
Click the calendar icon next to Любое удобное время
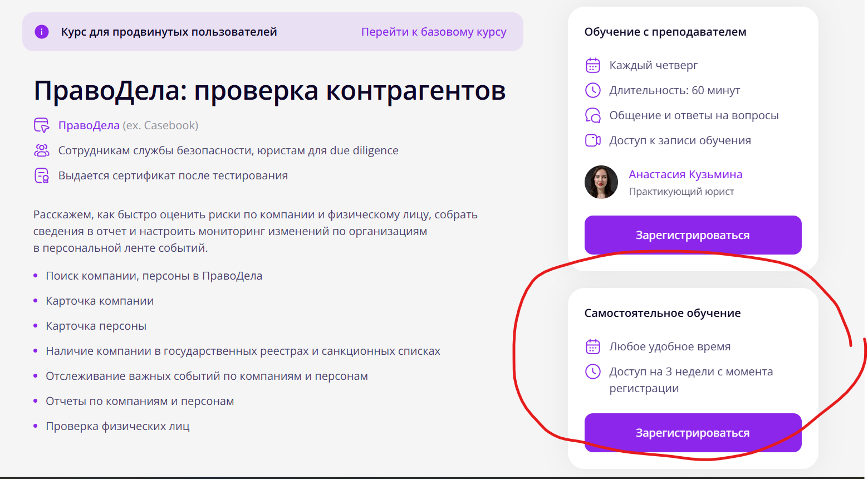[x=593, y=346]
